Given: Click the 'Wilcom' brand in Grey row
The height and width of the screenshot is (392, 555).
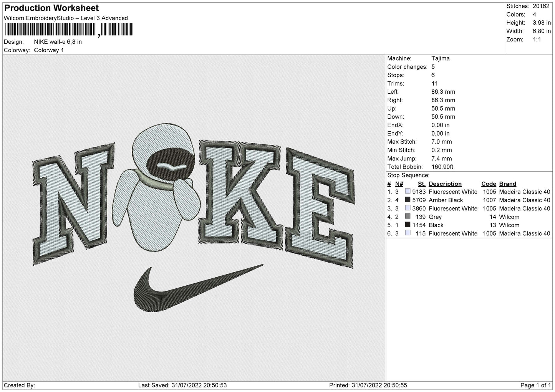Looking at the screenshot, I should (x=509, y=217).
